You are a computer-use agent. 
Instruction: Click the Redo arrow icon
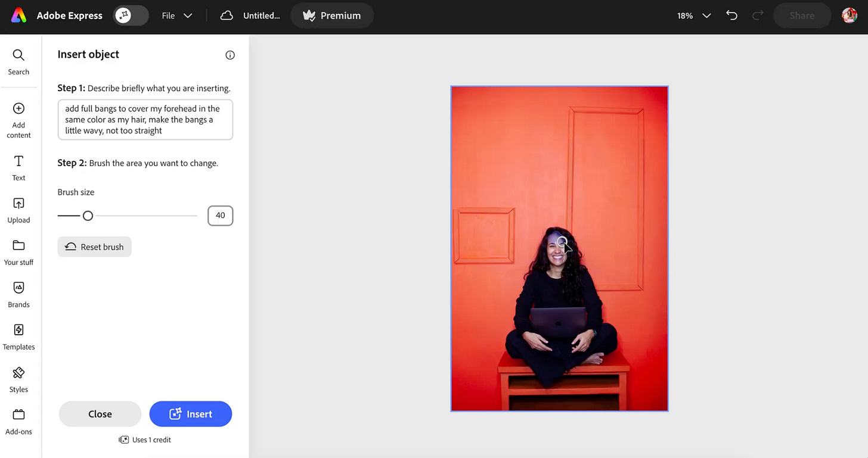[x=758, y=15]
